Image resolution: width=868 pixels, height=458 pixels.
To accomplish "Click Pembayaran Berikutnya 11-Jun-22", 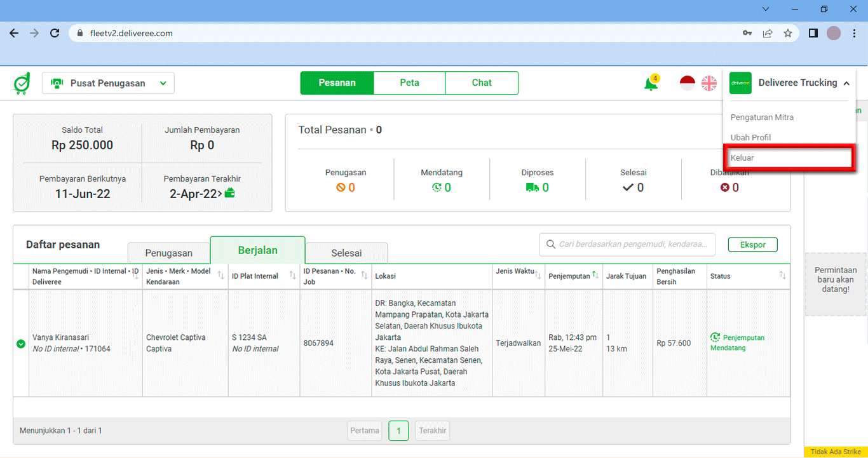I will click(x=83, y=188).
